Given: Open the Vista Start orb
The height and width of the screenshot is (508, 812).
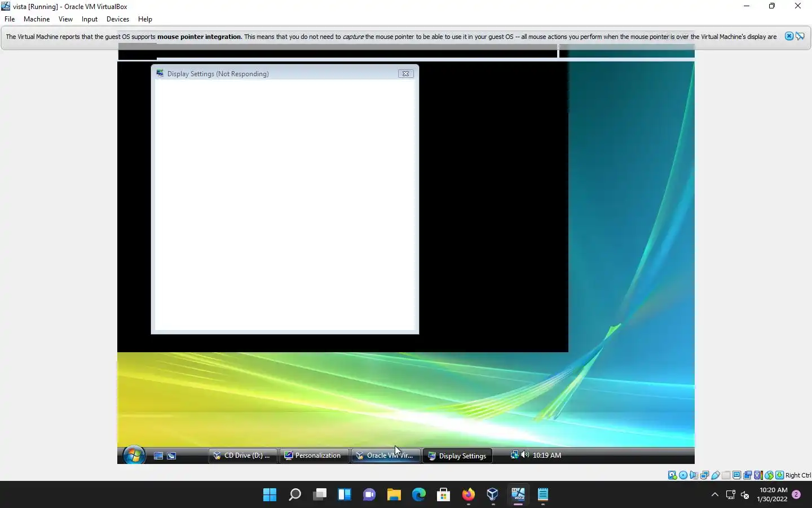Looking at the screenshot, I should (134, 455).
